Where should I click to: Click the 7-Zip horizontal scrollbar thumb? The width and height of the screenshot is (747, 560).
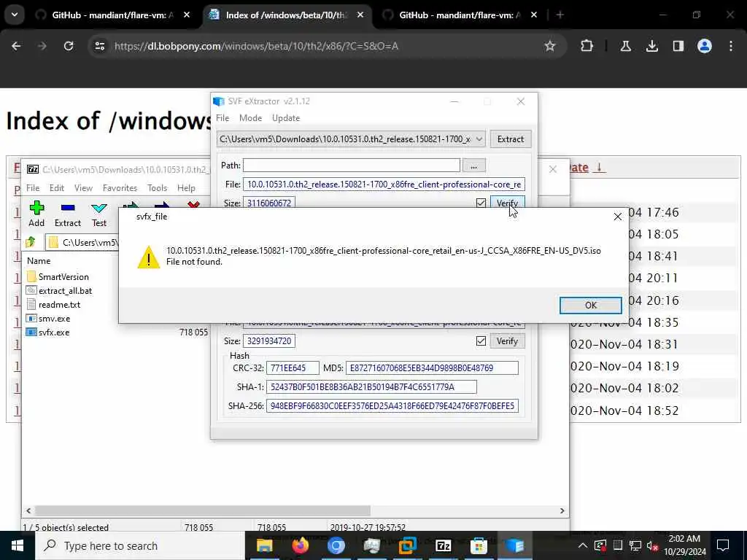(203, 510)
